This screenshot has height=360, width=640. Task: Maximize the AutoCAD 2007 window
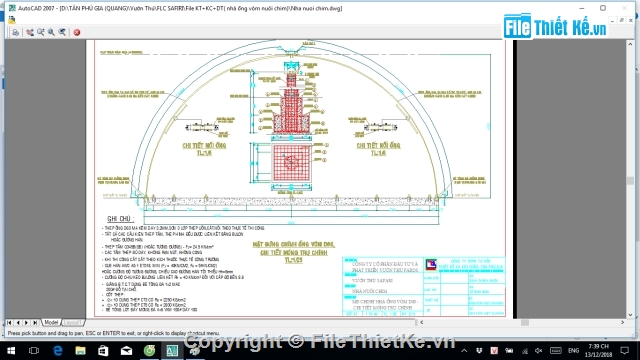[603, 8]
